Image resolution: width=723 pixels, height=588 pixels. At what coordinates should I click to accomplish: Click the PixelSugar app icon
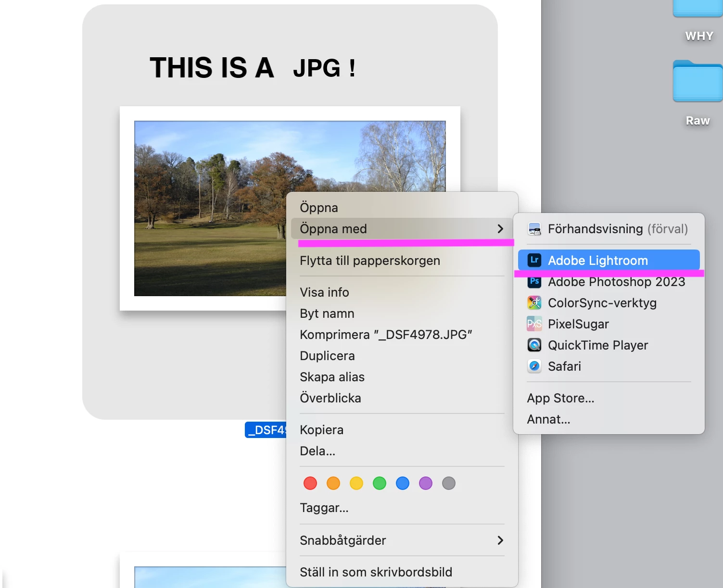(x=534, y=324)
